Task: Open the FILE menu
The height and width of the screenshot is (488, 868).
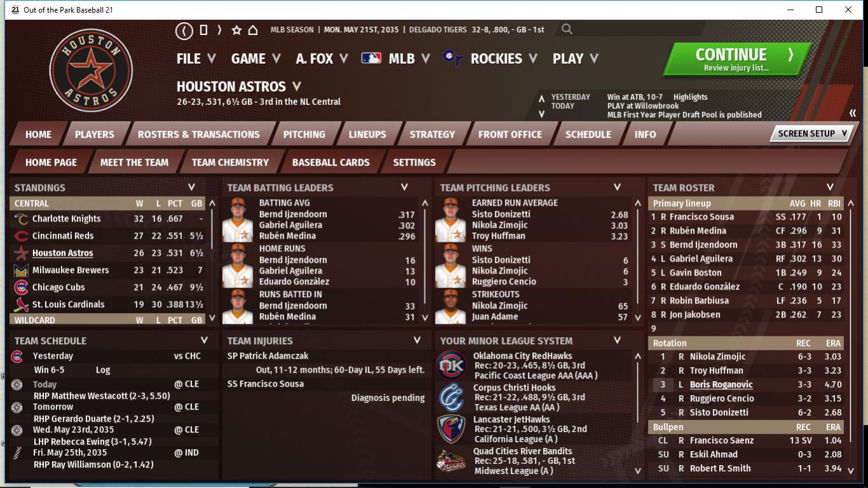Action: pos(196,59)
